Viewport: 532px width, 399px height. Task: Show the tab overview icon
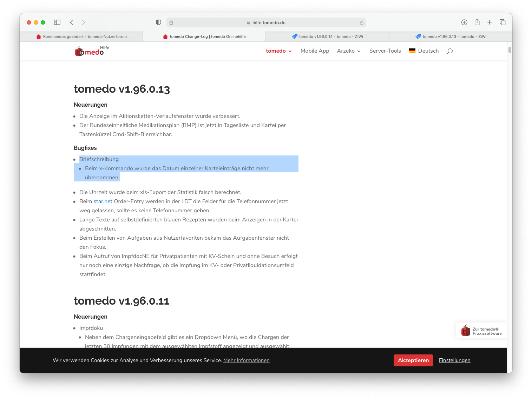(x=503, y=22)
